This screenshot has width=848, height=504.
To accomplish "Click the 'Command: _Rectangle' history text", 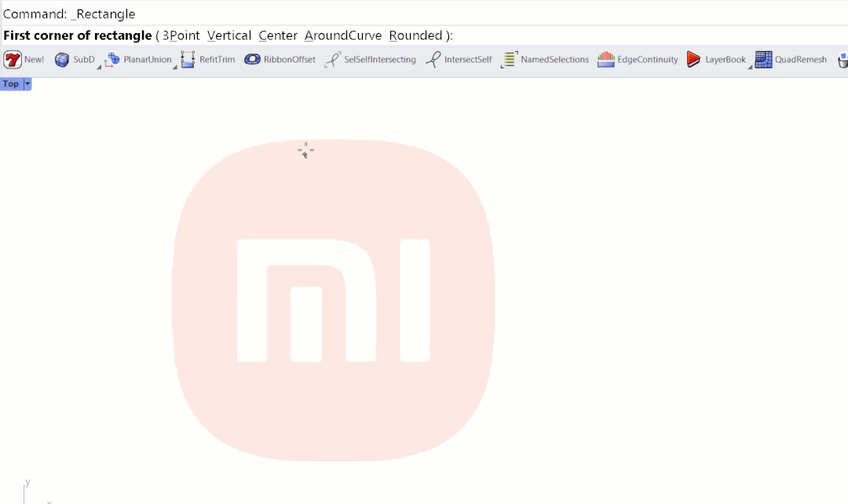I will [x=69, y=14].
